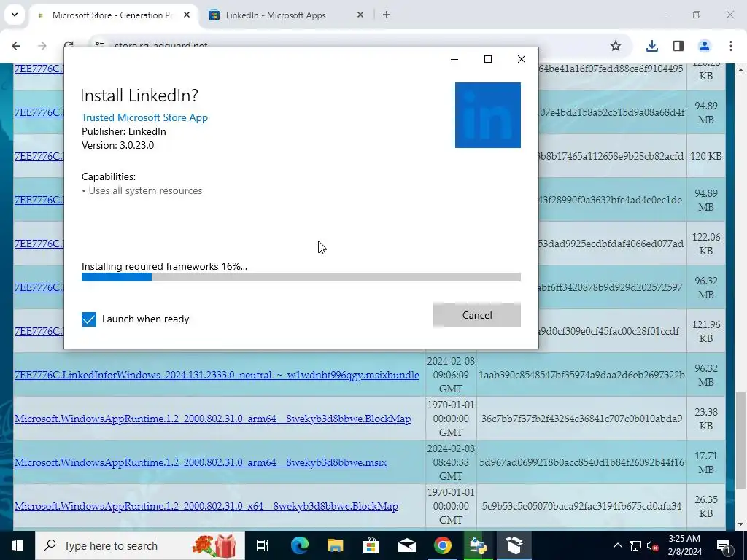Screen dimensions: 747x560
Task: Click the 26.35 KB size cell
Action: pyautogui.click(x=706, y=507)
